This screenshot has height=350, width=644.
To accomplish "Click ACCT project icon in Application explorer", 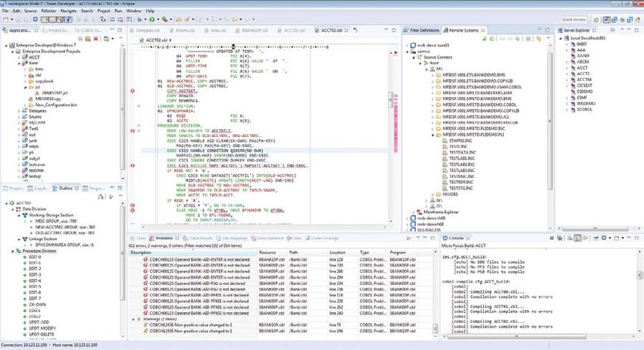I will [25, 57].
